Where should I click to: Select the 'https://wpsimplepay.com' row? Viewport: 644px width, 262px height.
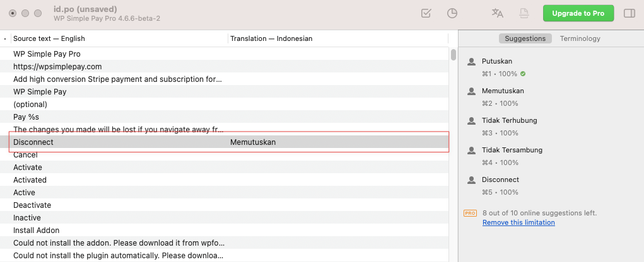pos(225,66)
